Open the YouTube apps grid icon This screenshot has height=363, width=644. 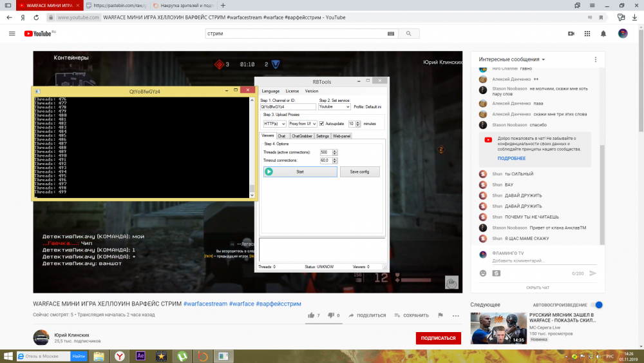tap(587, 34)
